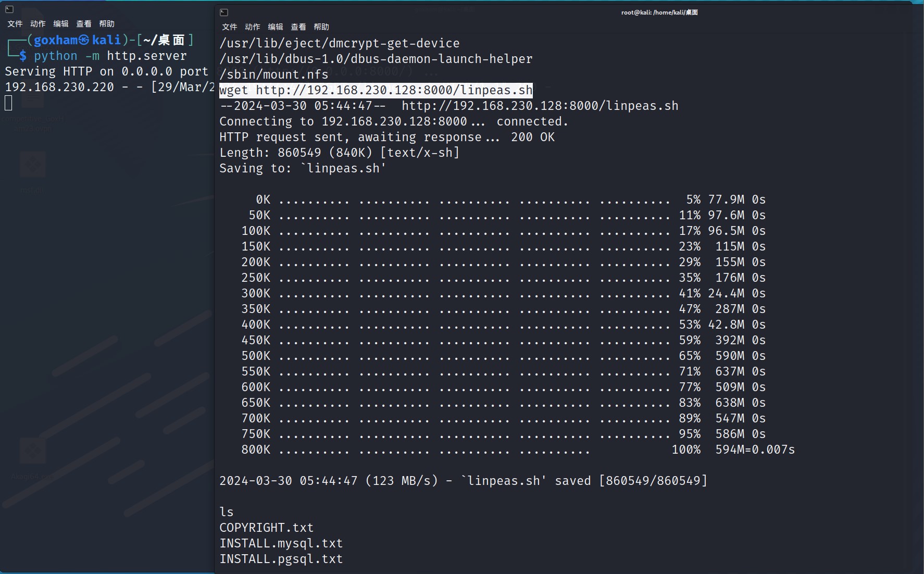924x574 pixels.
Task: Click the 150K progress row at 23%
Action: (503, 246)
